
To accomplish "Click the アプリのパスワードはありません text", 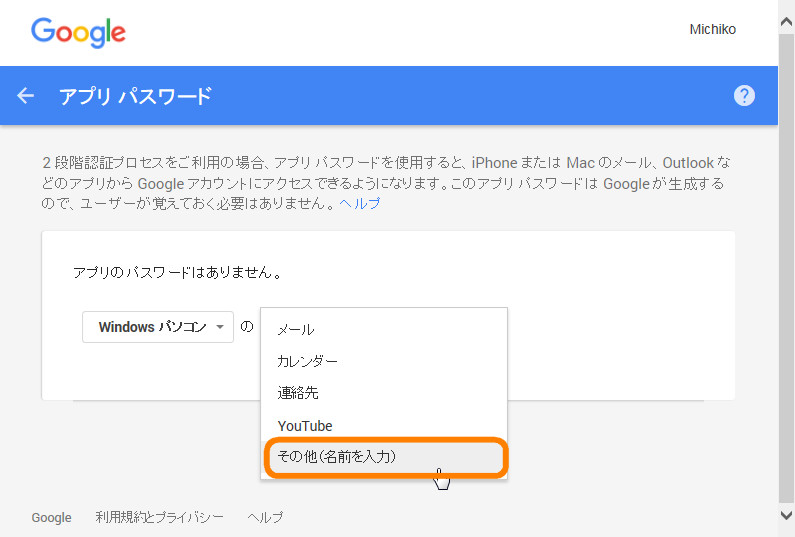I will (x=177, y=273).
